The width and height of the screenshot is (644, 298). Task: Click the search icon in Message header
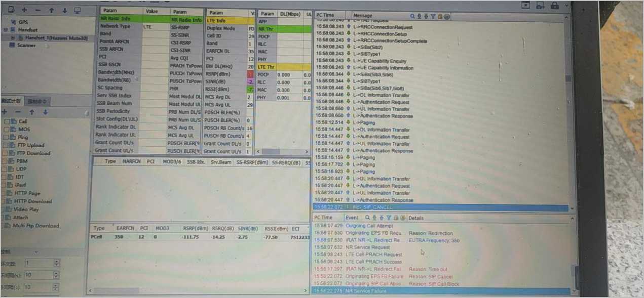tap(412, 16)
